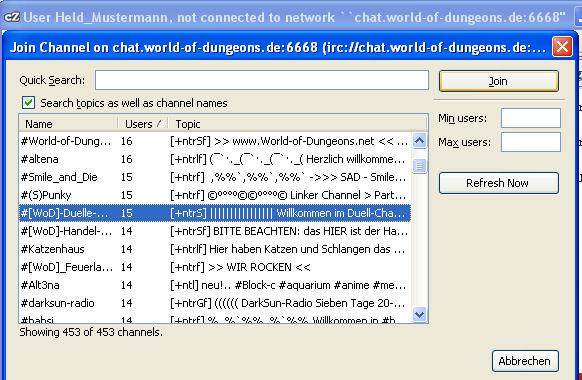Select the #Alt3na channel
Image resolution: width=582 pixels, height=380 pixels.
coord(215,285)
